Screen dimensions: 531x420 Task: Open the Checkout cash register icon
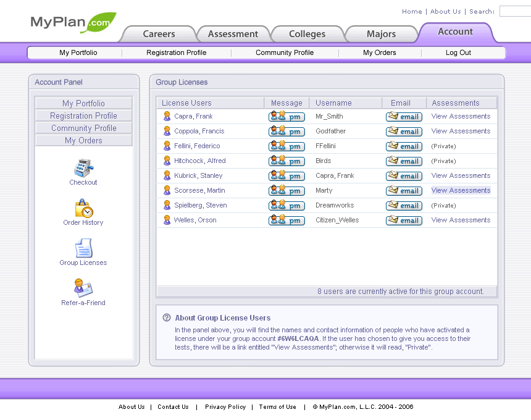pyautogui.click(x=83, y=168)
